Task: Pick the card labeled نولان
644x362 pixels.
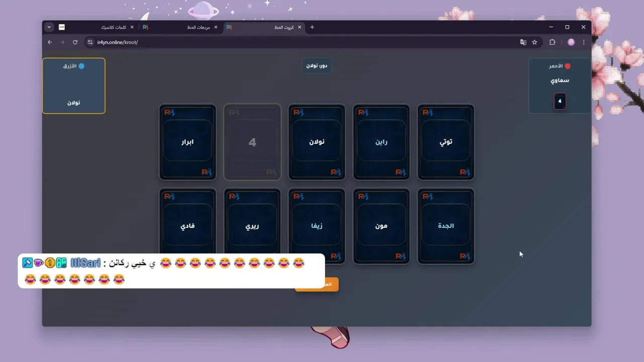Action: [x=316, y=142]
